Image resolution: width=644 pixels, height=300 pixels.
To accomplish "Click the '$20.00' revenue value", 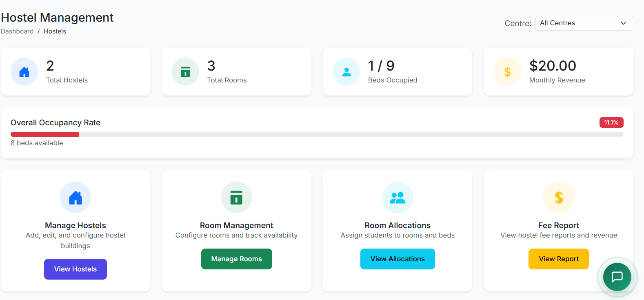I will click(x=553, y=66).
